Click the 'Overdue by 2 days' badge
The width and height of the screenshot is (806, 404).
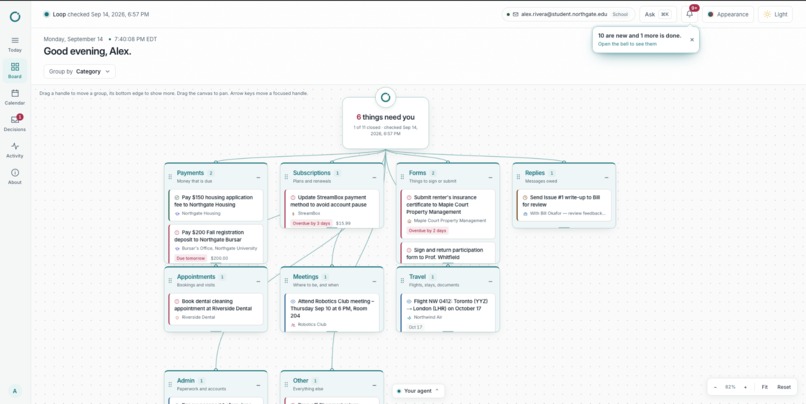pos(427,231)
